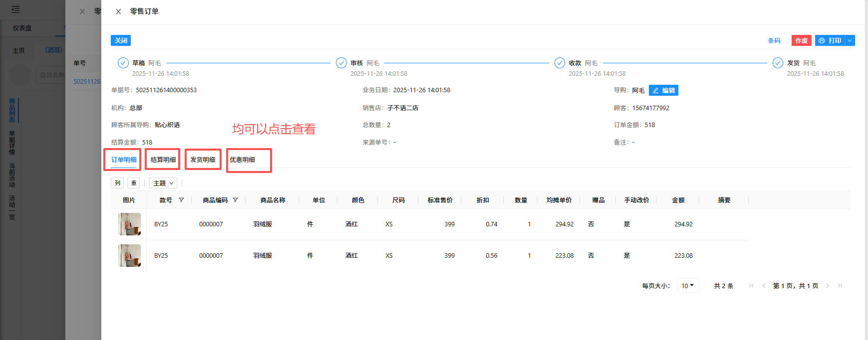Click the 打印 button
Image resolution: width=868 pixels, height=340 pixels.
830,40
